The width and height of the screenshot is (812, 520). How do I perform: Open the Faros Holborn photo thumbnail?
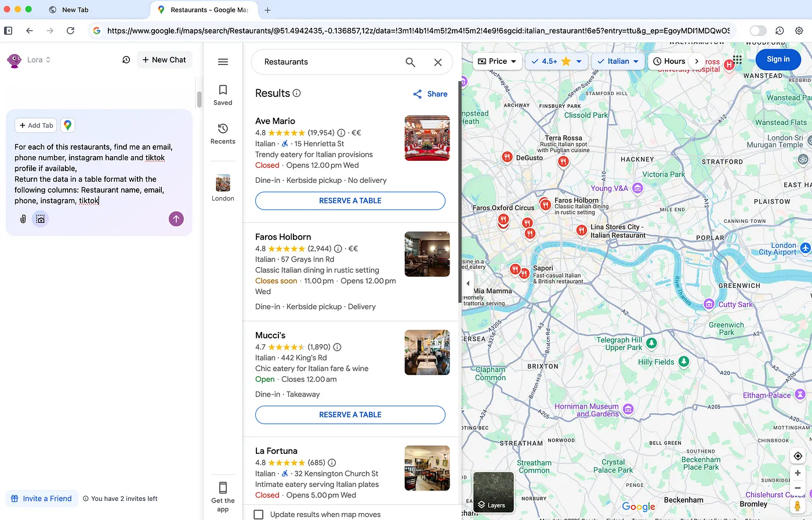coord(427,254)
